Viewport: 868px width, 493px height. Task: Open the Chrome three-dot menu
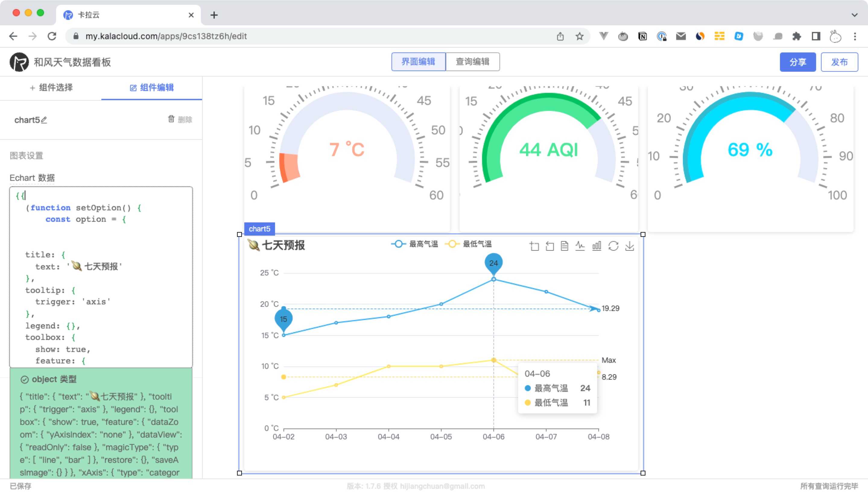pos(855,36)
